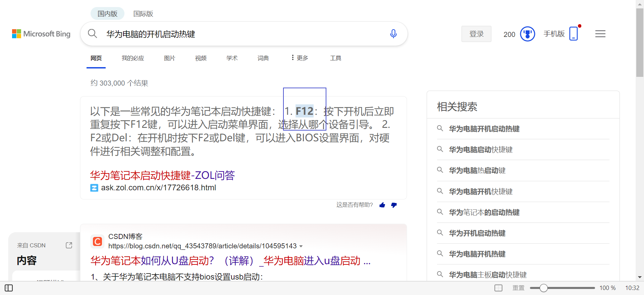
Task: Open the rewards trophy icon
Action: point(528,34)
